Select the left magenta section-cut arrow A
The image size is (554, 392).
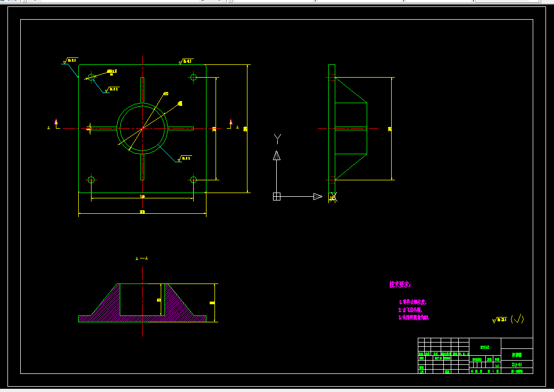[x=56, y=123]
